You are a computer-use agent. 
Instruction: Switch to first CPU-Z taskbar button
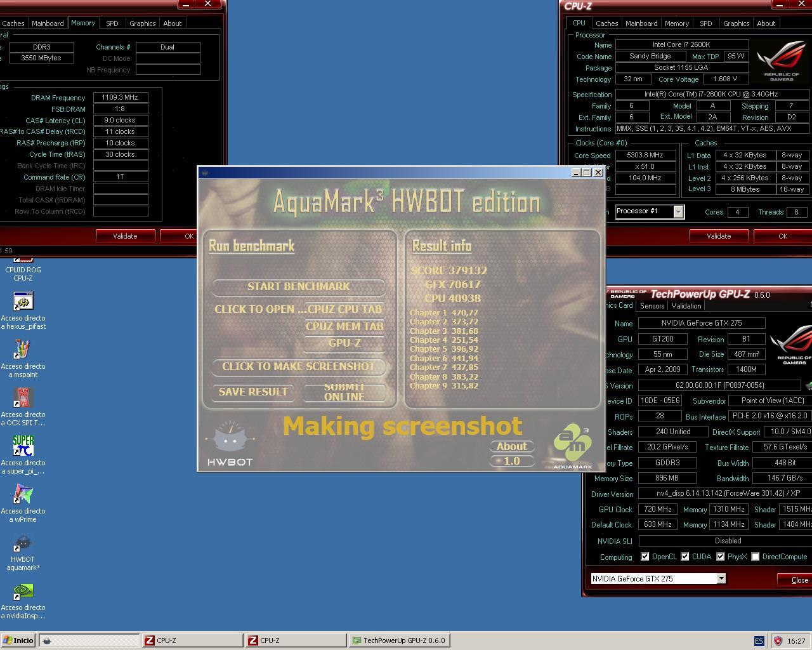point(193,640)
